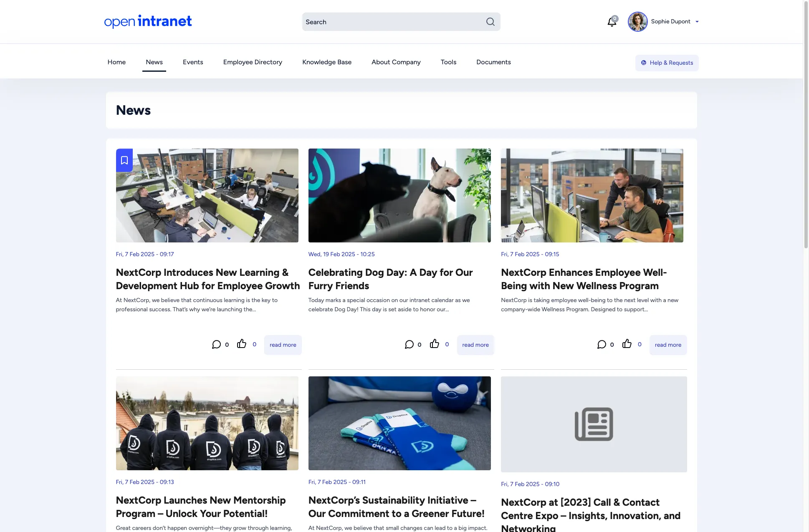Screen dimensions: 809x532
Task: Open the Documents menu item
Action: point(493,62)
